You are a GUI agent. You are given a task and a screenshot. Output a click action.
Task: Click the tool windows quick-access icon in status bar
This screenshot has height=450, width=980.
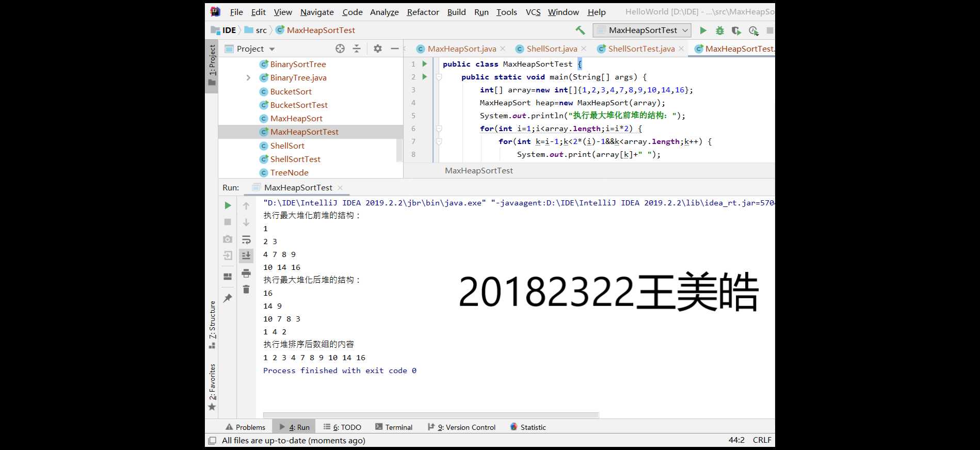pyautogui.click(x=212, y=440)
